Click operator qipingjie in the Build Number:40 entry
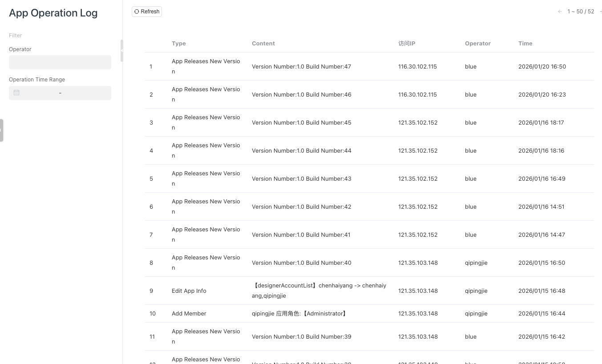The height and width of the screenshot is (364, 602). pyautogui.click(x=476, y=263)
